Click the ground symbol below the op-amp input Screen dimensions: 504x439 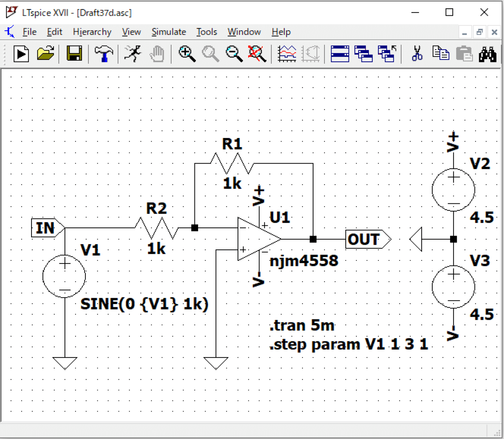click(x=216, y=363)
